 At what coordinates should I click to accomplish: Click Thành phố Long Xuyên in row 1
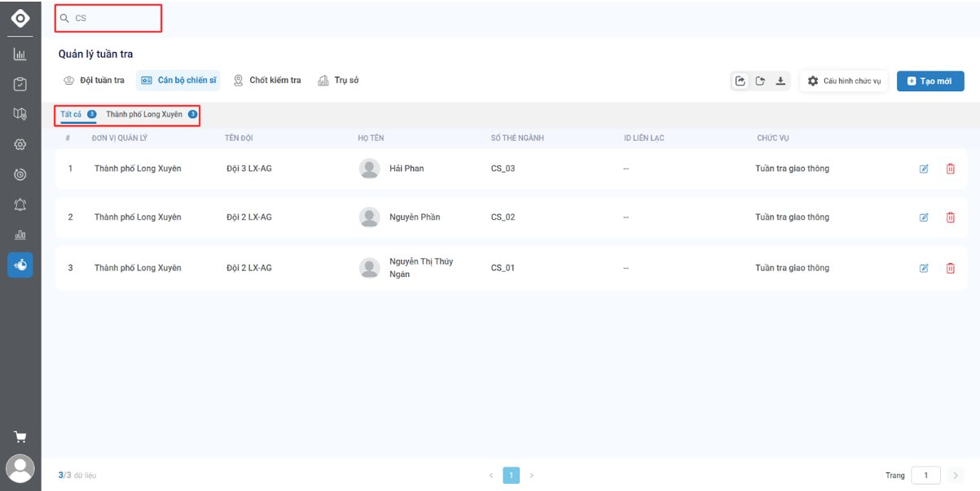tap(138, 169)
